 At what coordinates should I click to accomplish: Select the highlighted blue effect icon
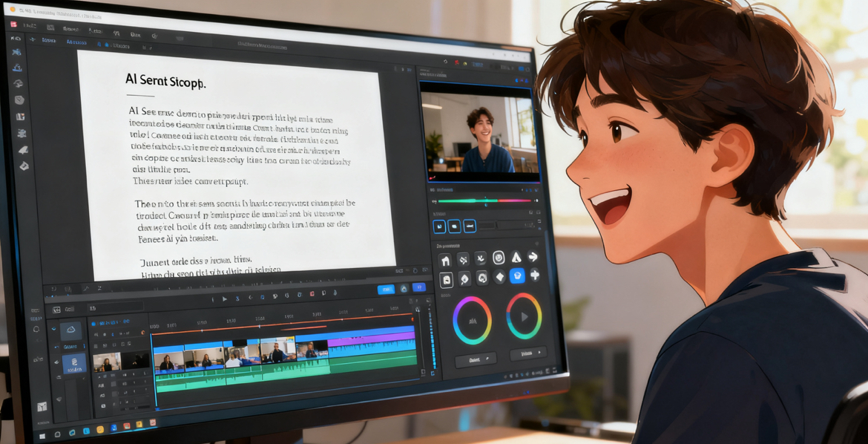tap(517, 276)
